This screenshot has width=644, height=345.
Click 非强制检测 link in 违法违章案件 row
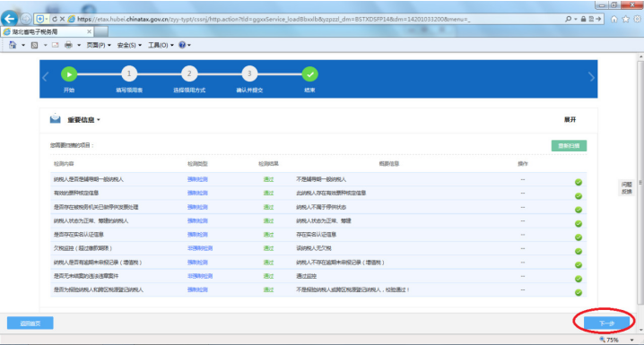point(200,276)
